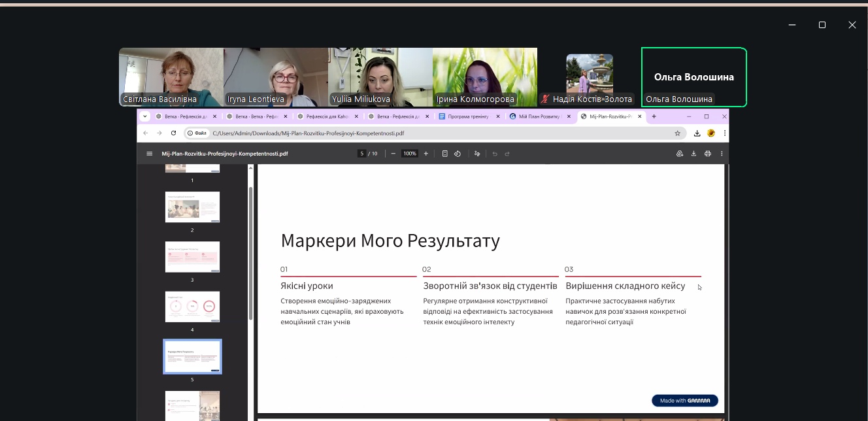Zoom in the PDF with plus icon
Image resolution: width=868 pixels, height=421 pixels.
point(426,154)
